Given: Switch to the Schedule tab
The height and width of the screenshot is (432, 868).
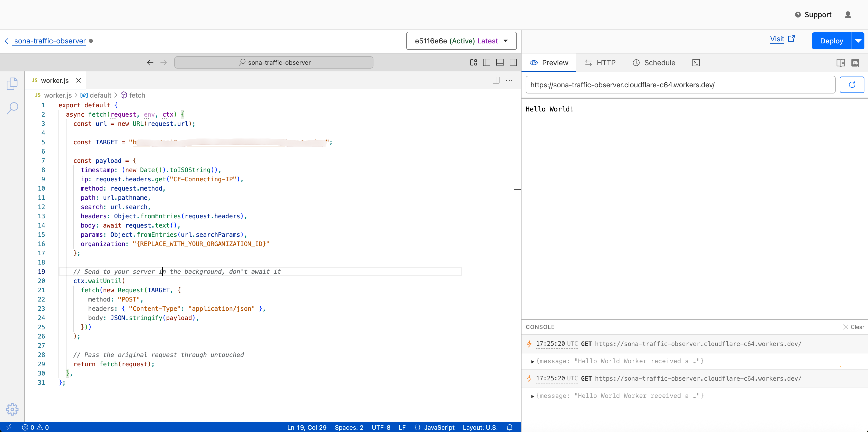Looking at the screenshot, I should coord(654,62).
